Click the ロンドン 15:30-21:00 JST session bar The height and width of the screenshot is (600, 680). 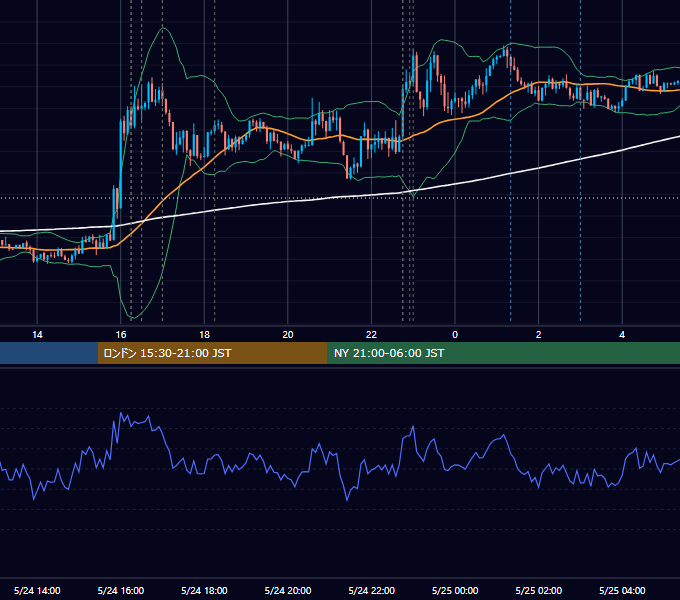click(x=212, y=353)
